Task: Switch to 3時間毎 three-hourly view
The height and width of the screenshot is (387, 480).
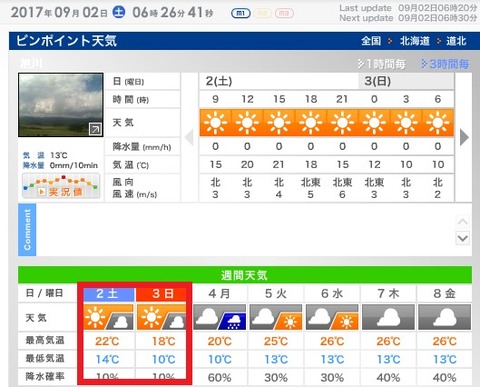Action: pos(445,64)
